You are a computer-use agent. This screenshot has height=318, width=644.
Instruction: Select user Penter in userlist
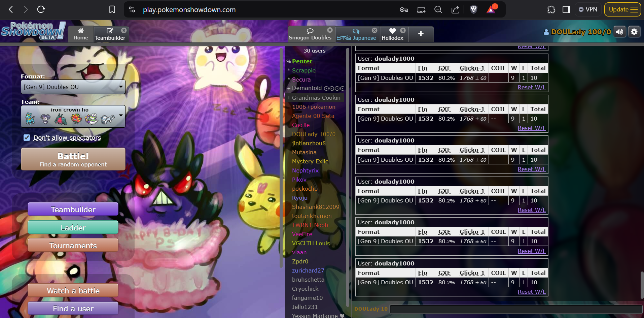coord(302,61)
